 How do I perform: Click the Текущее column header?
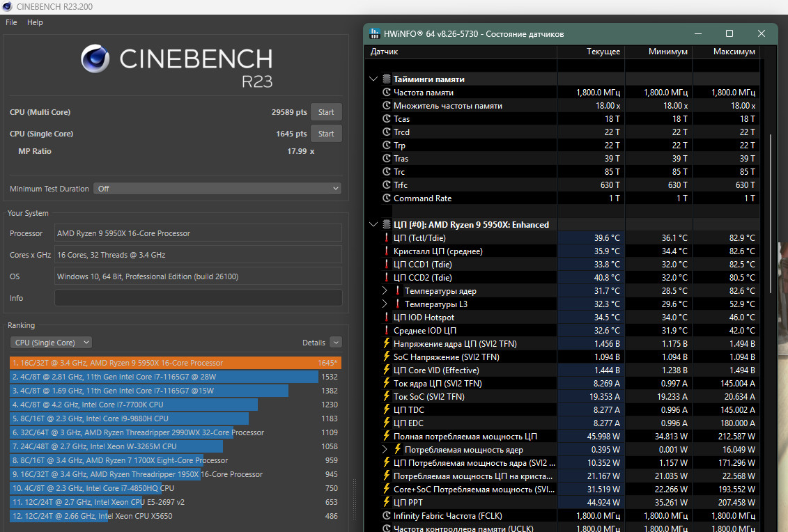point(591,52)
